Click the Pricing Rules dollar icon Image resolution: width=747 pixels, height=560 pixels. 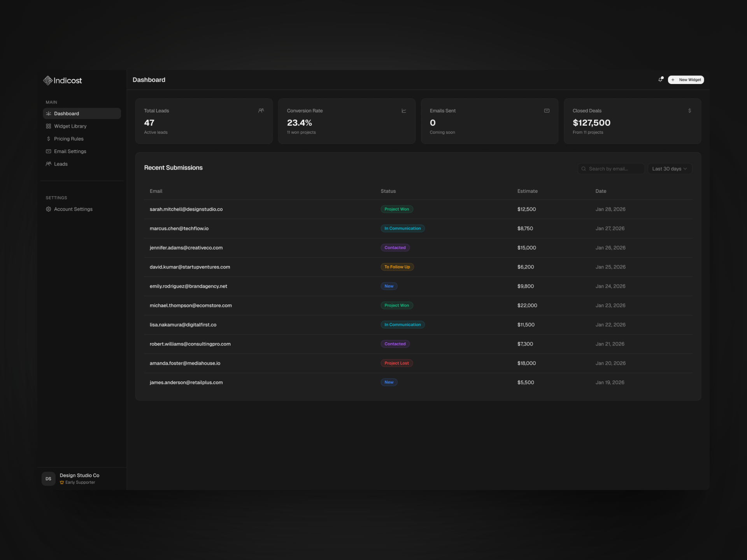(x=48, y=138)
